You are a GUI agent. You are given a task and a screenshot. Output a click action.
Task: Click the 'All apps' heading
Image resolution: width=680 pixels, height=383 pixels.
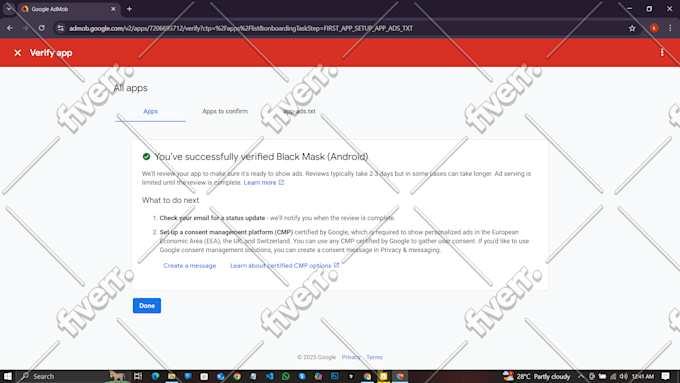coord(131,88)
